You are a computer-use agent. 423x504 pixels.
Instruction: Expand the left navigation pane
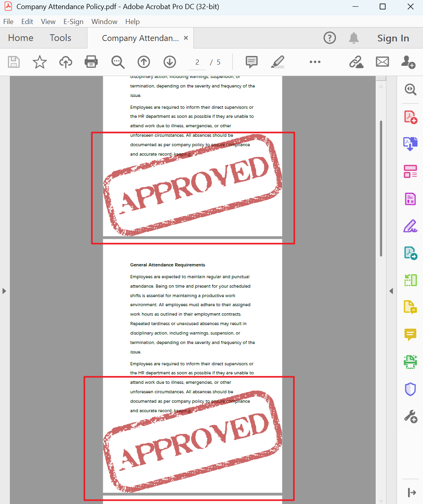click(4, 291)
